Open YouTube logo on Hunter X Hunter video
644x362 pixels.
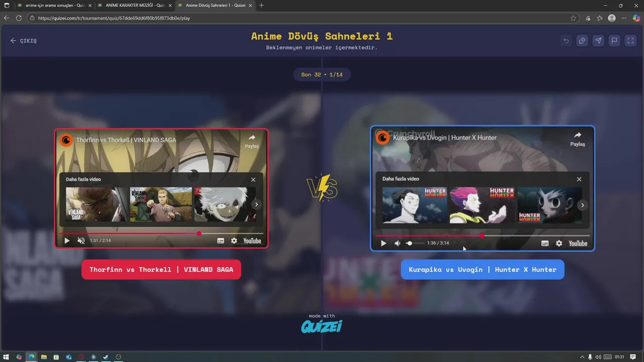click(578, 243)
